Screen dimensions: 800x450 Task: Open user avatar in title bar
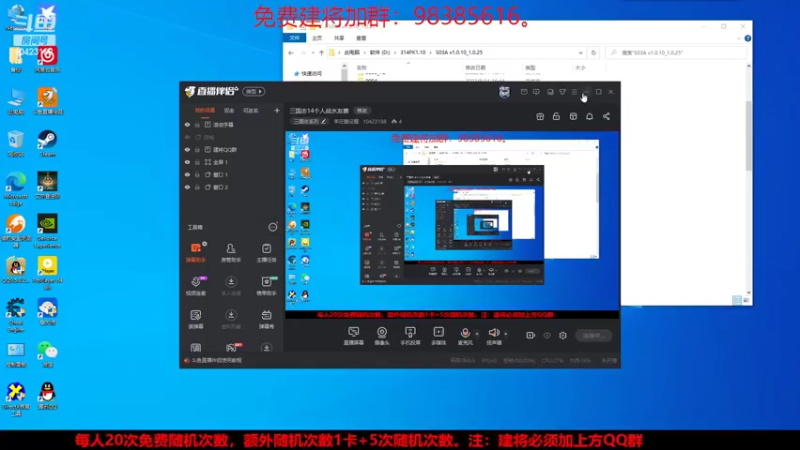tap(504, 92)
